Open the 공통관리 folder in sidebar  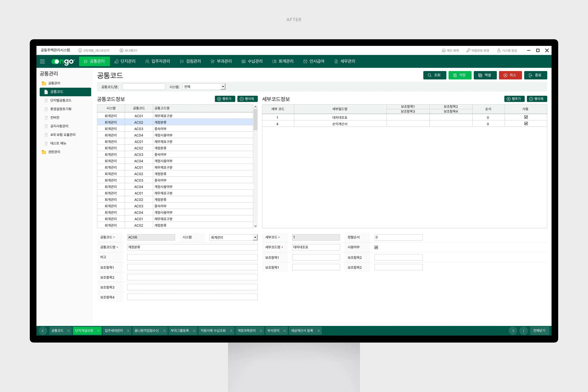point(54,83)
